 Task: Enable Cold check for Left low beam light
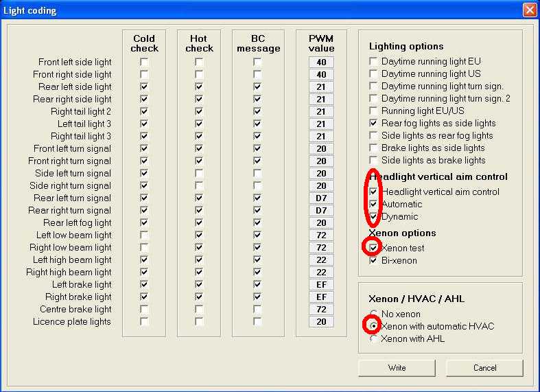144,235
